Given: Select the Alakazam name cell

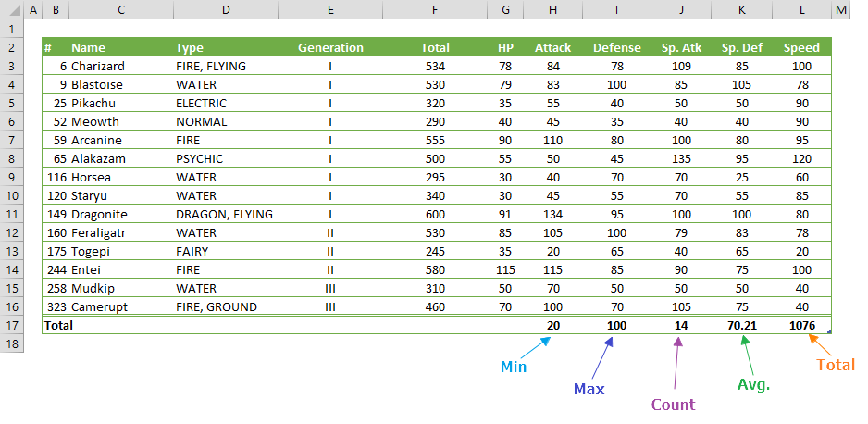Looking at the screenshot, I should (x=120, y=159).
